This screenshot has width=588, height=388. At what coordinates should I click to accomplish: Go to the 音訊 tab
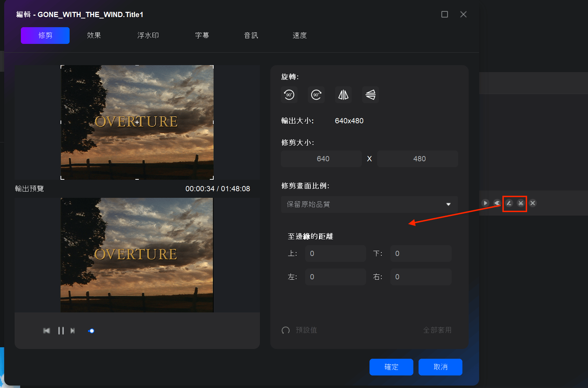click(251, 36)
